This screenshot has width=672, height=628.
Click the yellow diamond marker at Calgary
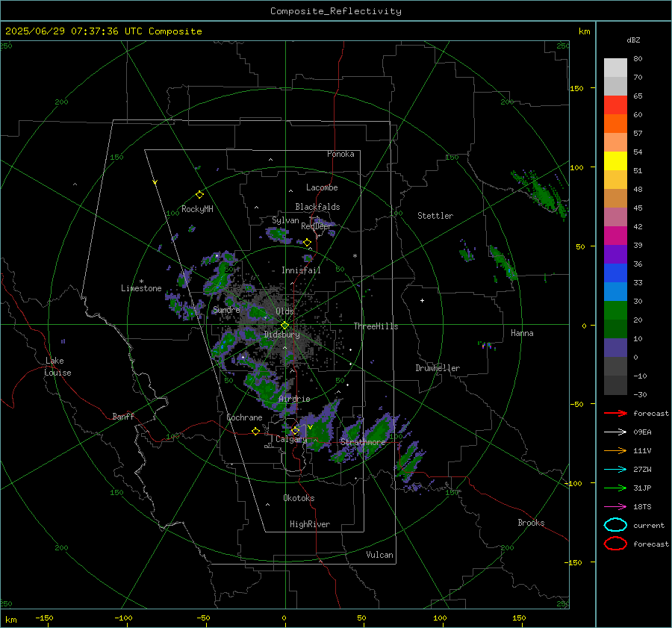tap(295, 430)
